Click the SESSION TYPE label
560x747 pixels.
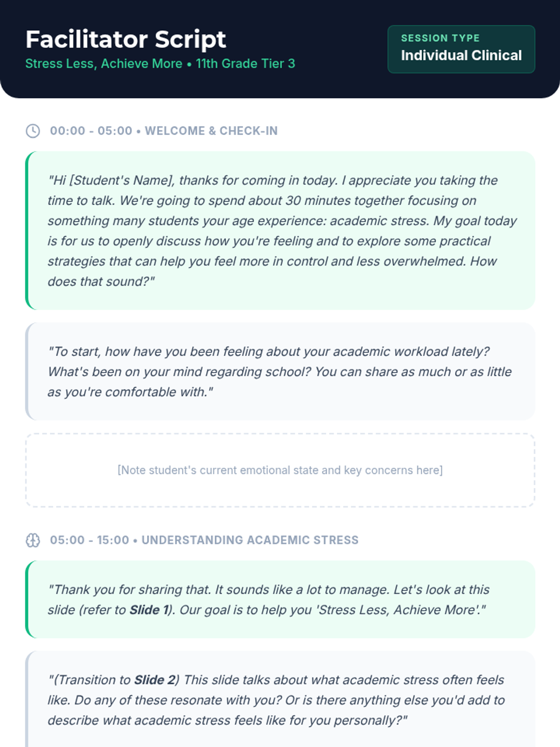440,38
